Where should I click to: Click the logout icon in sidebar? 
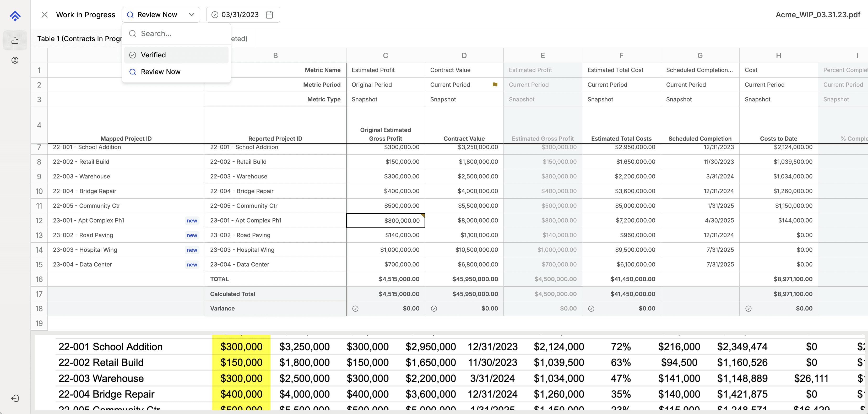(15, 398)
